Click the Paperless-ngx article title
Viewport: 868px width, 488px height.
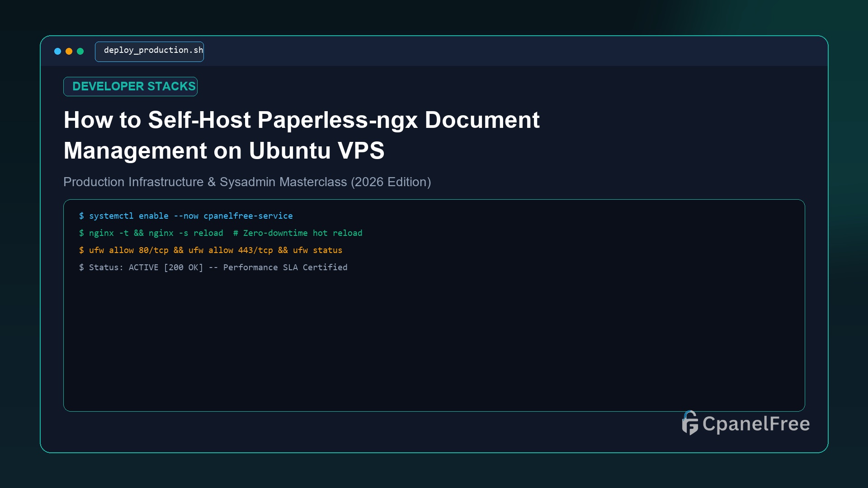click(302, 135)
